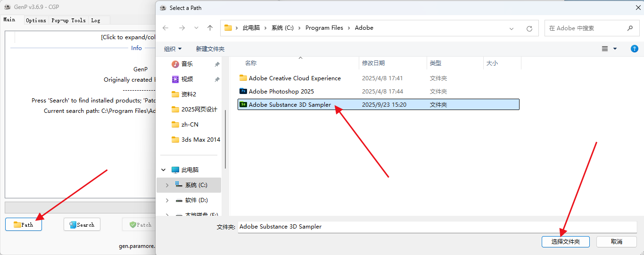Click the 视频 video icon in sidebar
Screen dimensions: 644x255
(175, 79)
